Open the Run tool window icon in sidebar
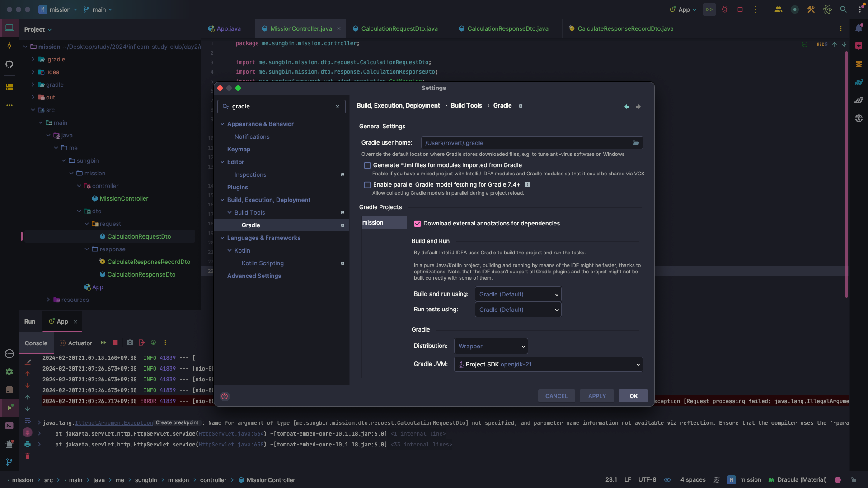Image resolution: width=868 pixels, height=488 pixels. point(9,408)
